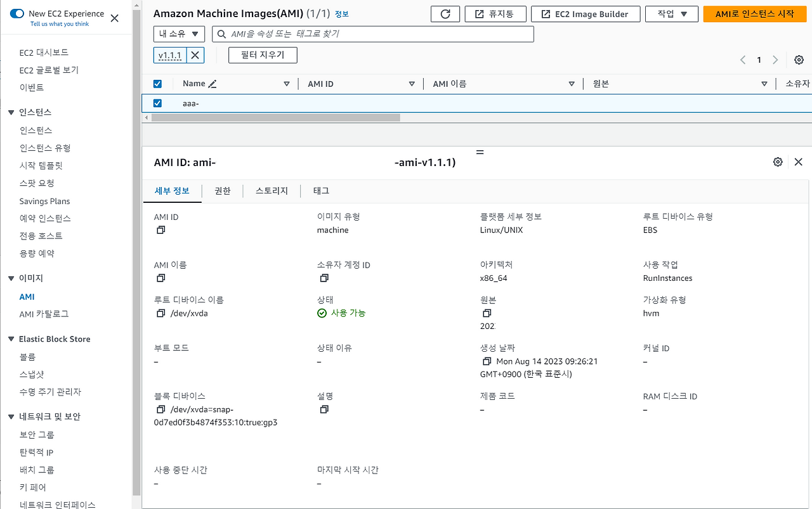Open 키 페어 in sidebar
The image size is (812, 509).
32,487
